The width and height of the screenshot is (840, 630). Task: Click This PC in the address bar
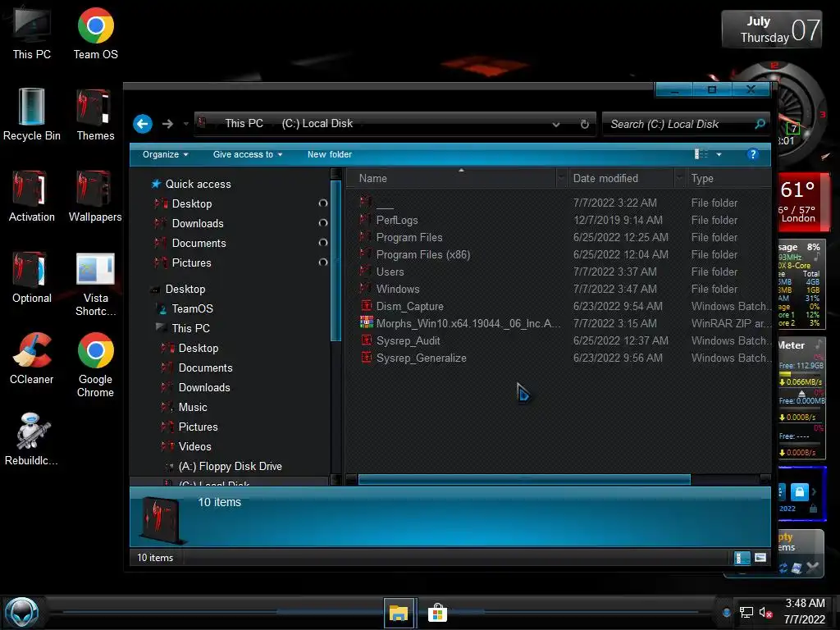click(244, 123)
